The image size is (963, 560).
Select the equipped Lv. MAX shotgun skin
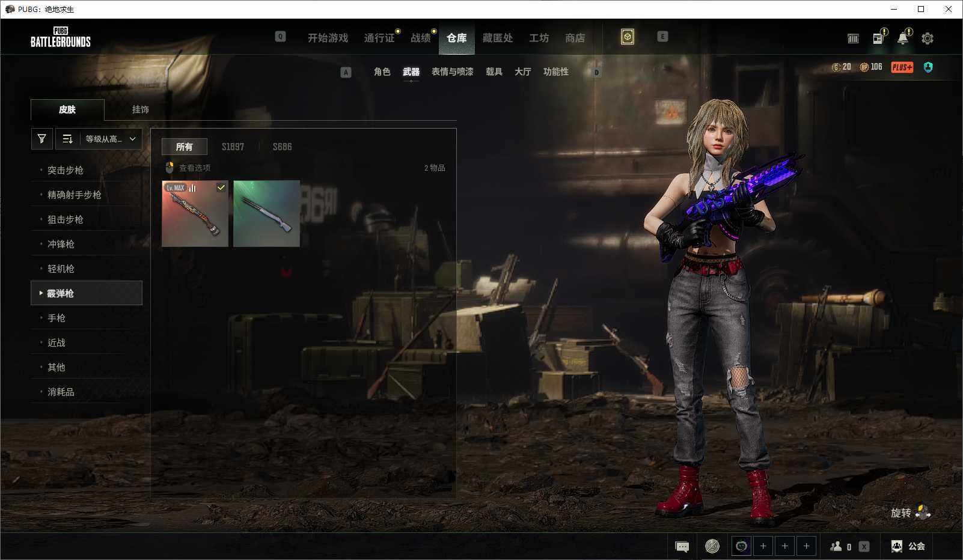click(195, 213)
